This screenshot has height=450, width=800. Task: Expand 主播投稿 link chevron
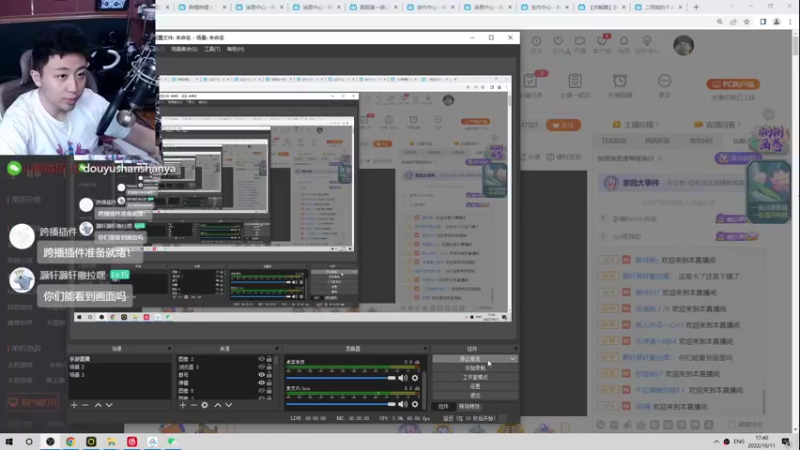click(657, 124)
